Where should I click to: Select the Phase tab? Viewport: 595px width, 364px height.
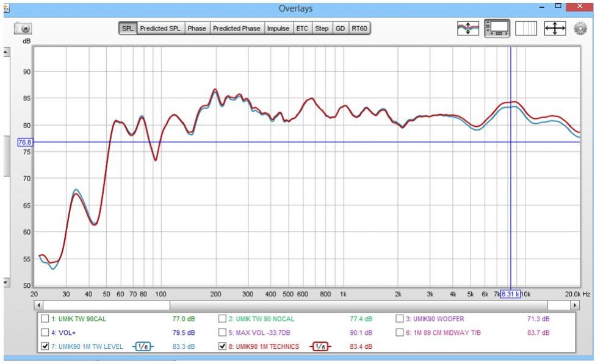(197, 29)
